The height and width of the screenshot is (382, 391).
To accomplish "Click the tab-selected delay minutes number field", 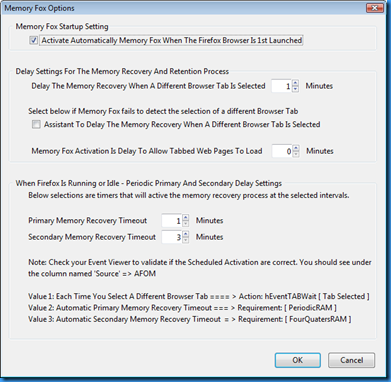I will [x=282, y=86].
